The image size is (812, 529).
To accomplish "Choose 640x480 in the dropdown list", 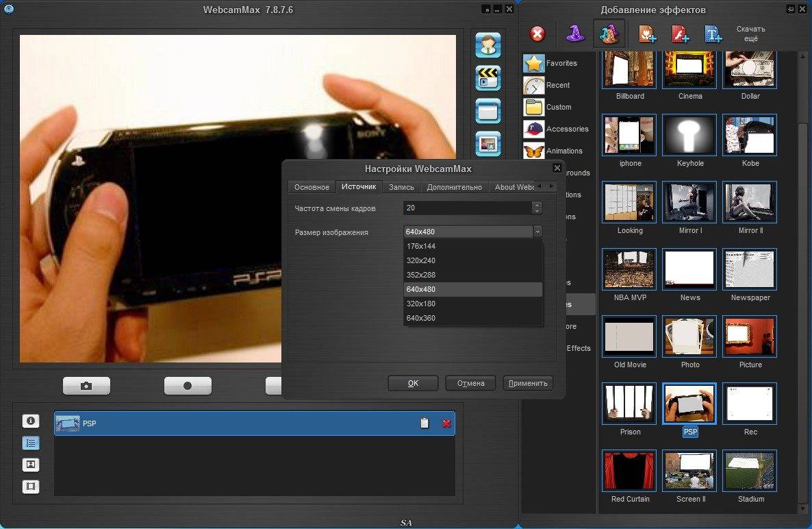I will point(473,289).
